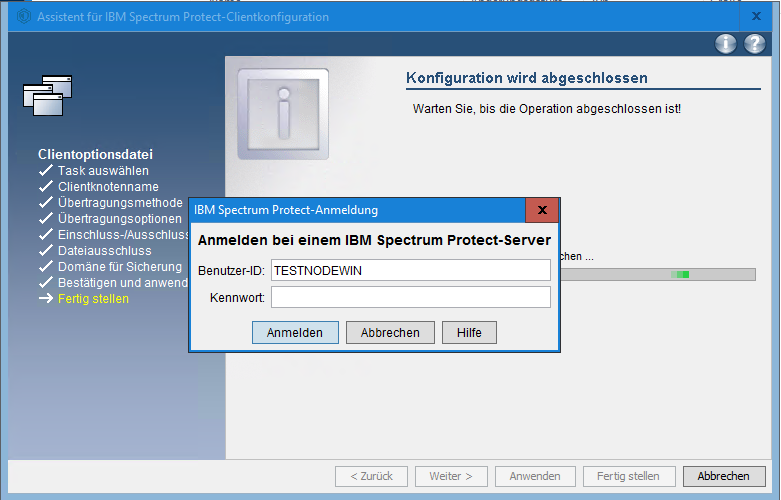
Task: Click Abbrechen in the login dialog
Action: click(x=390, y=333)
